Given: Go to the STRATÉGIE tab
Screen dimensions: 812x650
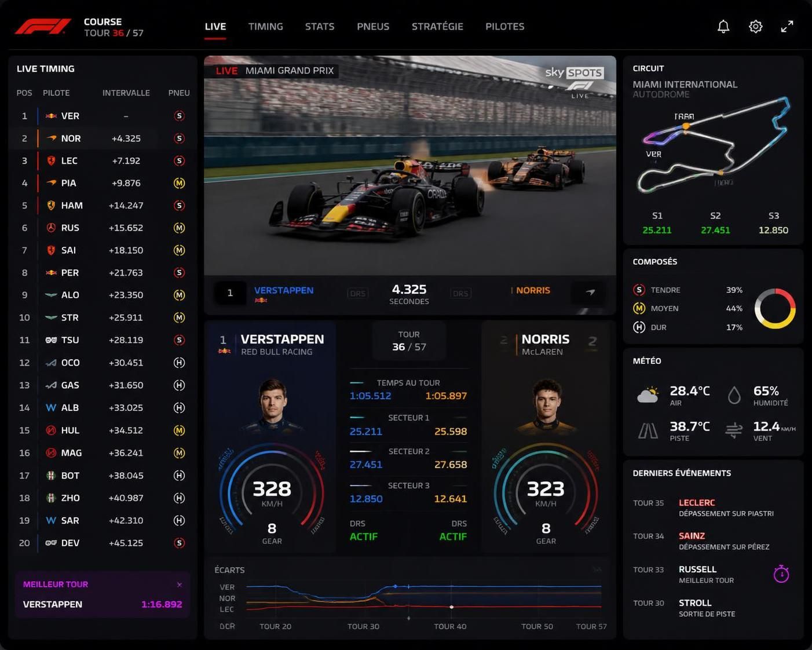Looking at the screenshot, I should pyautogui.click(x=437, y=27).
